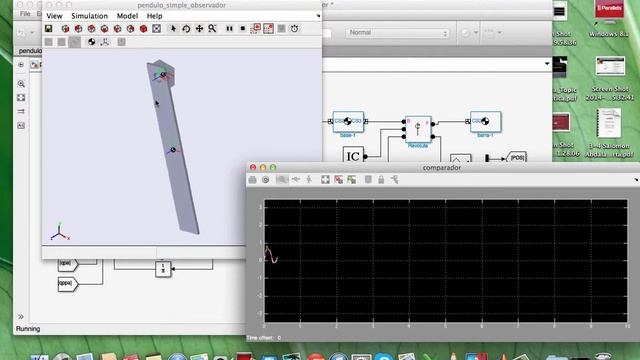Viewport: 640px width, 360px height.
Task: Select the left body block in the diagram
Action: (x=348, y=121)
